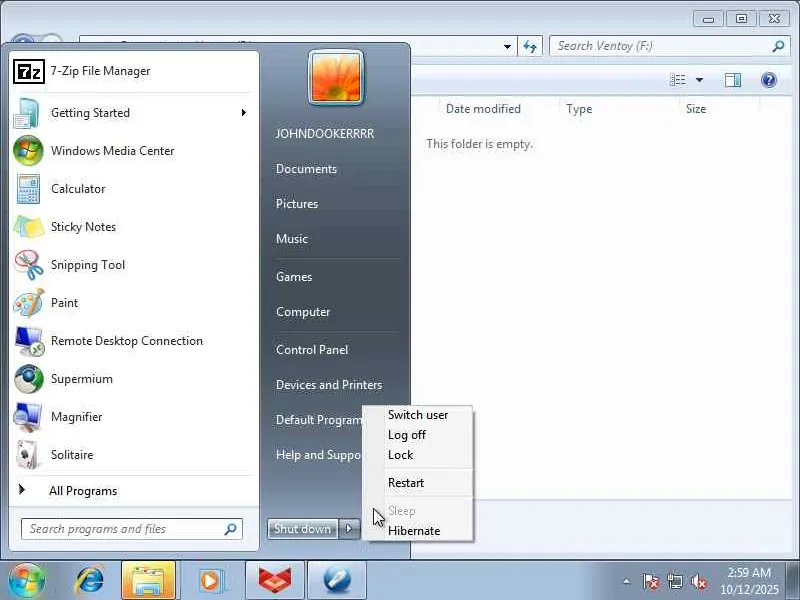Click Show desktop strip beside clock
Viewport: 800px width, 600px height.
point(793,581)
